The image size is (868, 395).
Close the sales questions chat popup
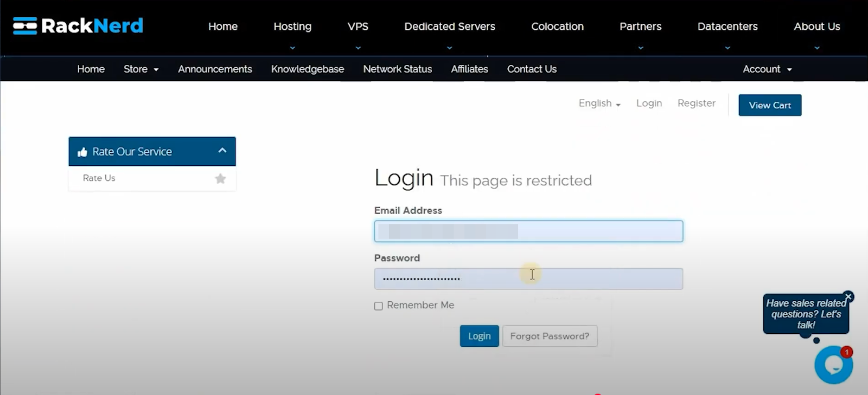point(848,296)
